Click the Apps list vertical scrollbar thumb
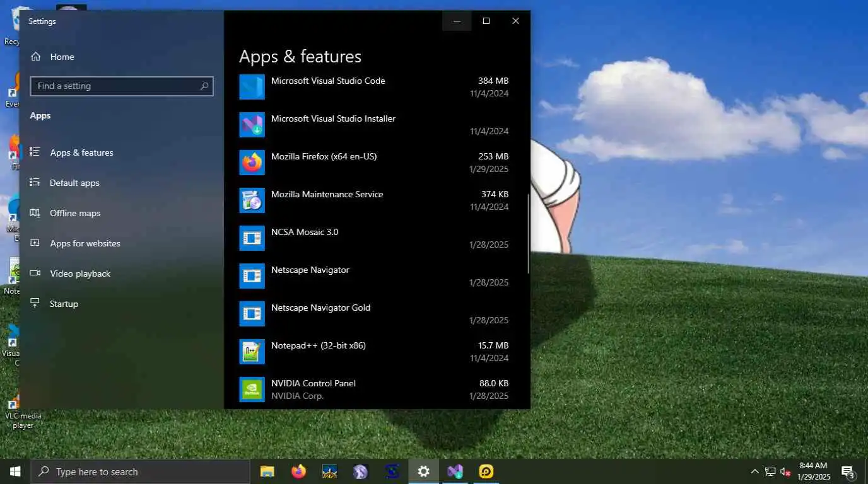The height and width of the screenshot is (484, 868). [527, 233]
